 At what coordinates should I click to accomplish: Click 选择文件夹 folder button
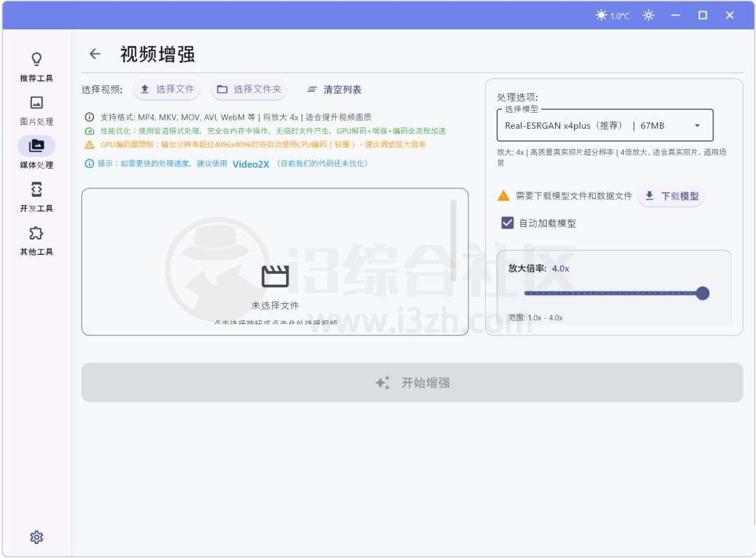coord(248,89)
